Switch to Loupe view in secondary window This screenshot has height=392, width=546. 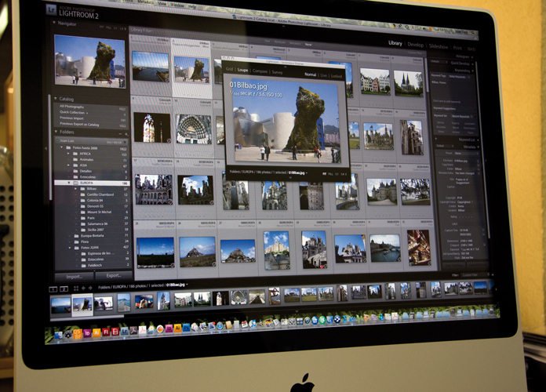click(242, 70)
